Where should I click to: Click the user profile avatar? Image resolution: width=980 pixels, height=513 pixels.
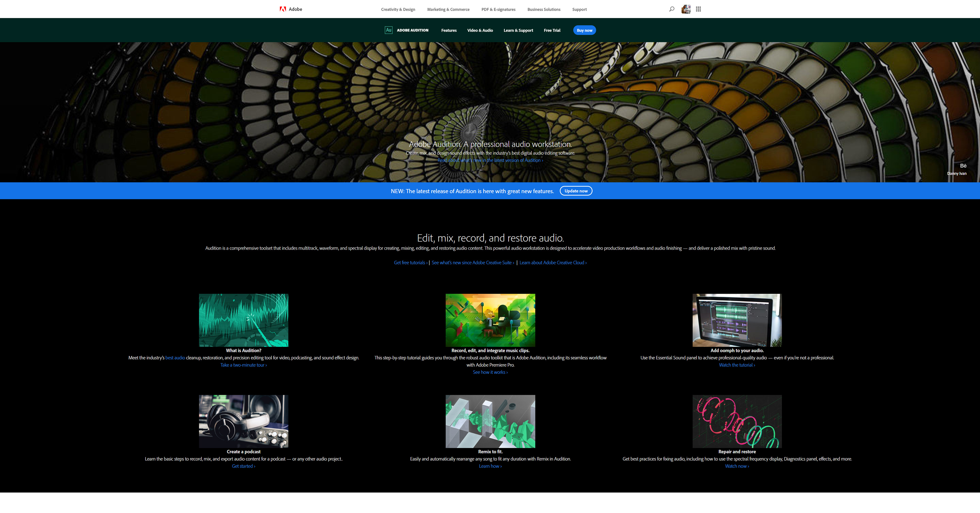(x=686, y=9)
